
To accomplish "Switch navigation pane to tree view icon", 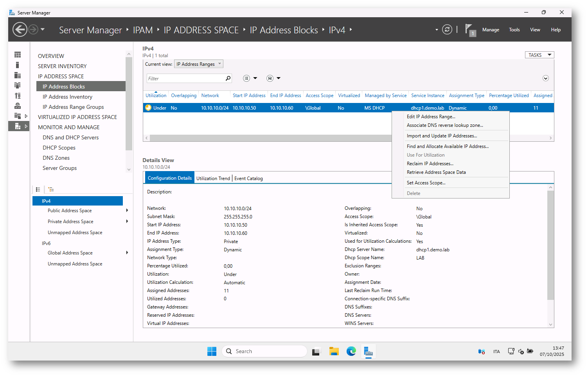I will click(x=51, y=189).
